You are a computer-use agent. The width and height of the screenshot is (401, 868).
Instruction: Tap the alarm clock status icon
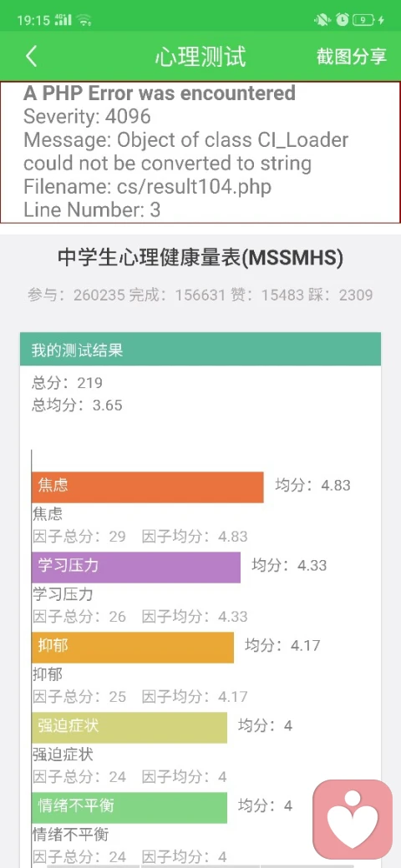[343, 20]
